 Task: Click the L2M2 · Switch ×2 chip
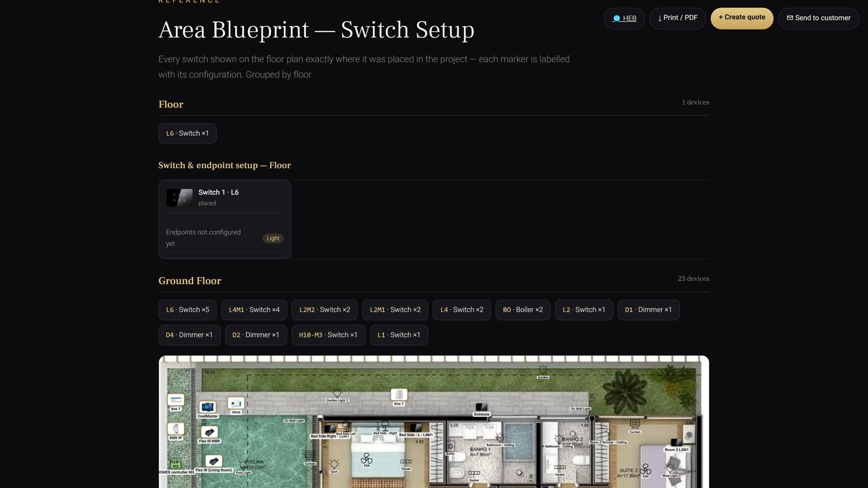click(325, 310)
